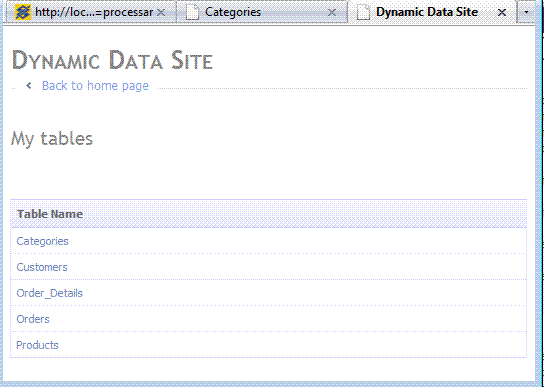Switch to the Categories browser tab
Viewport: 544px width, 387px height.
262,12
